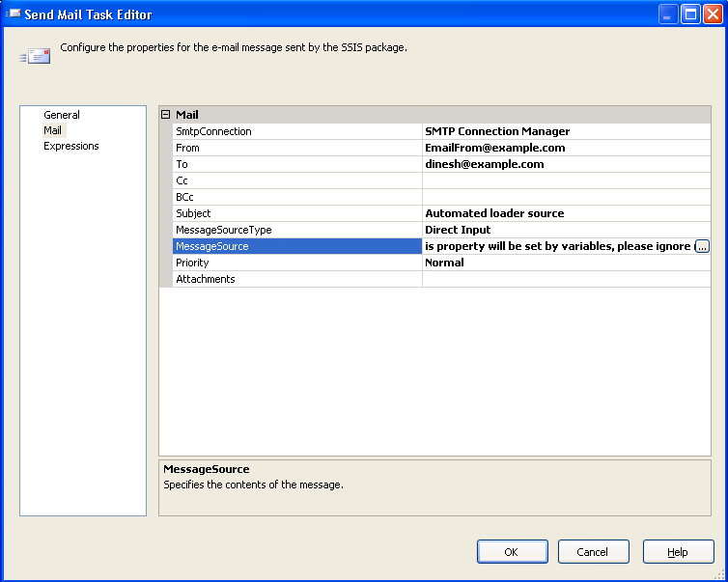Click the envelope mail icon in header
Image resolution: width=728 pixels, height=582 pixels.
coord(36,56)
